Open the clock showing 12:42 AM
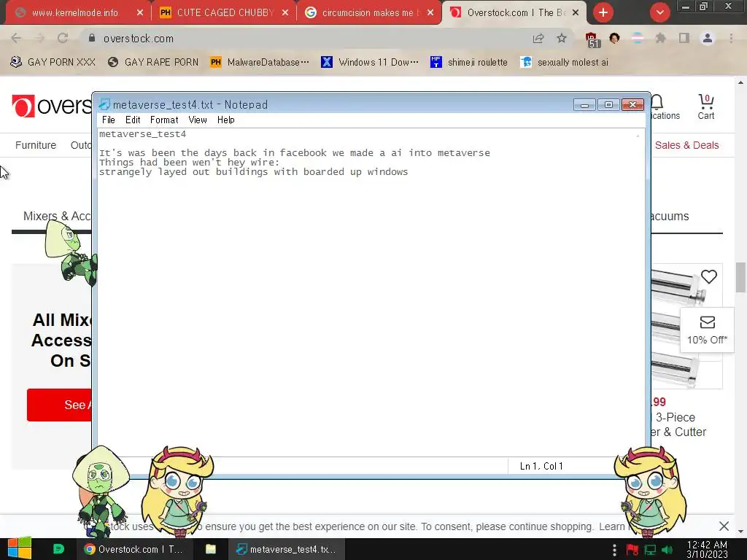This screenshot has height=560, width=747. 707,549
